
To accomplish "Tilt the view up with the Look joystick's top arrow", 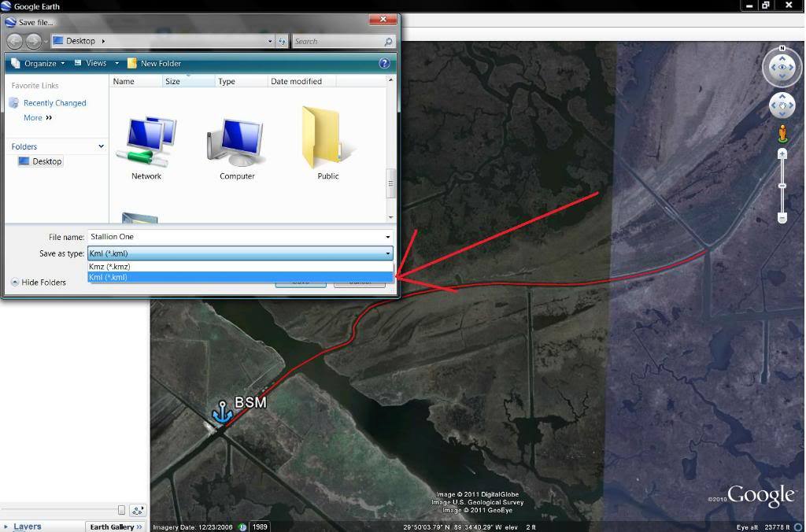I will [x=782, y=57].
